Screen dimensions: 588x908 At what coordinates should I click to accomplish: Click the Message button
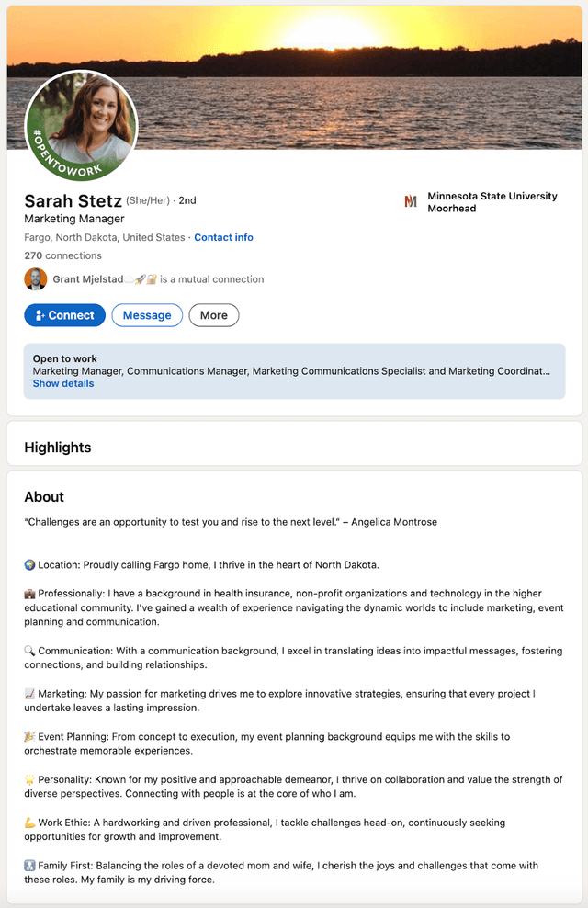[147, 315]
